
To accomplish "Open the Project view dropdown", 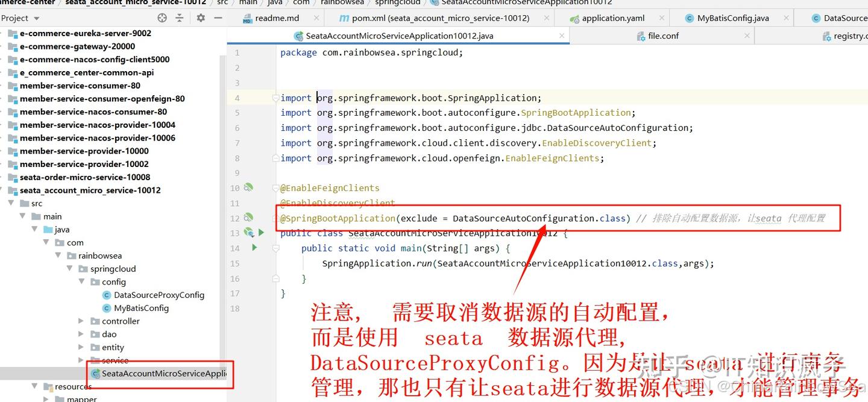I will pyautogui.click(x=35, y=17).
